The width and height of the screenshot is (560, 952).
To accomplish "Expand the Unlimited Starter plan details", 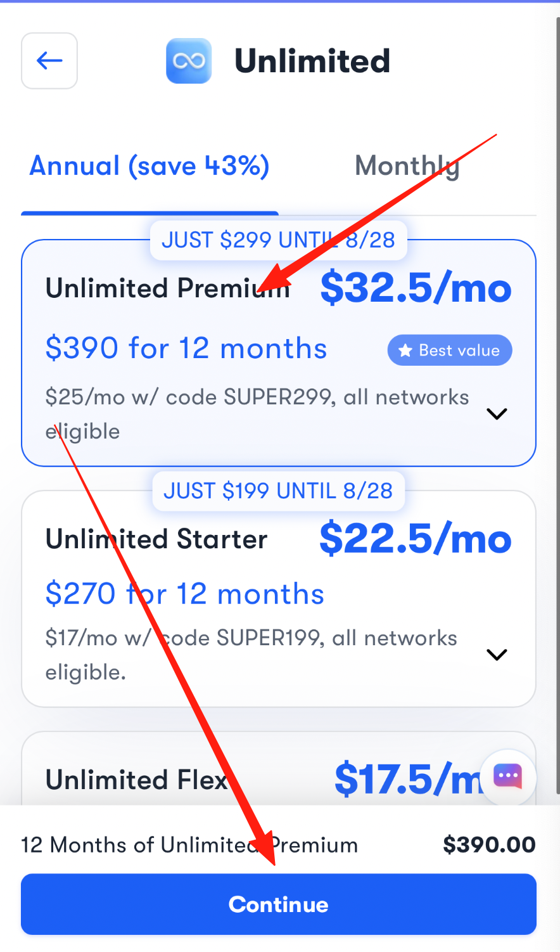I will tap(497, 655).
